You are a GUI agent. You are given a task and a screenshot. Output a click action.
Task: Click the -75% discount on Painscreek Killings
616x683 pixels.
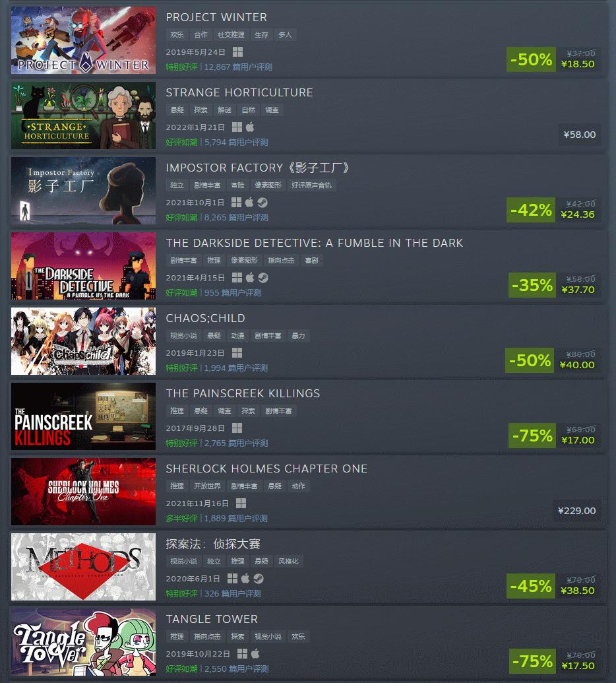point(532,436)
